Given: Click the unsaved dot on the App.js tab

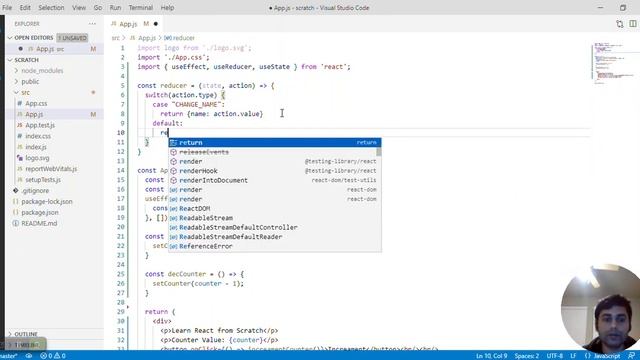Looking at the screenshot, I should (156, 24).
